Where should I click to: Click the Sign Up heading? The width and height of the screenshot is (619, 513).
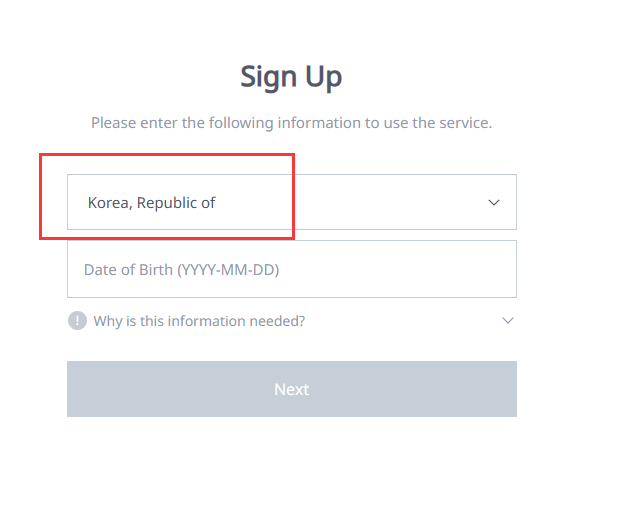pos(291,76)
